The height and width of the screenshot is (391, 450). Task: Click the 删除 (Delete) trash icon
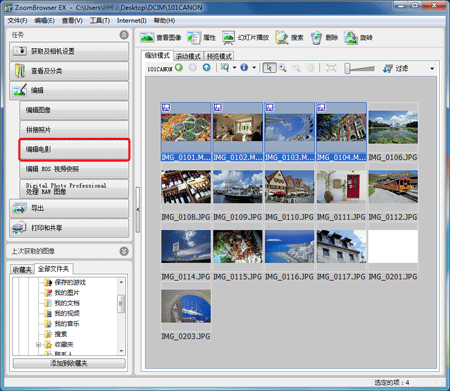click(316, 38)
